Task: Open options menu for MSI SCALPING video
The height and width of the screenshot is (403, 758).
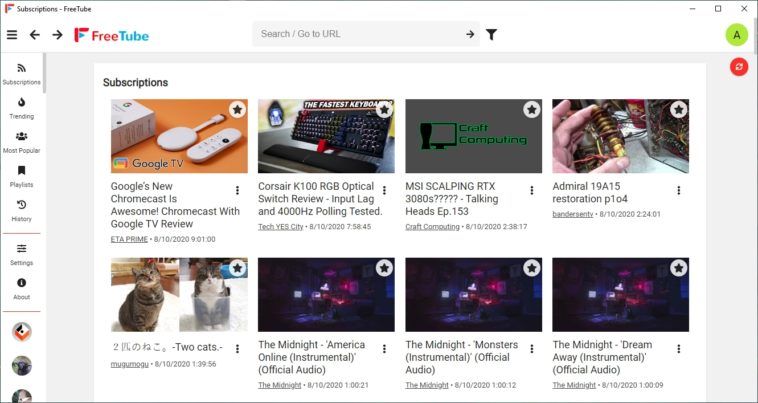Action: (x=532, y=190)
